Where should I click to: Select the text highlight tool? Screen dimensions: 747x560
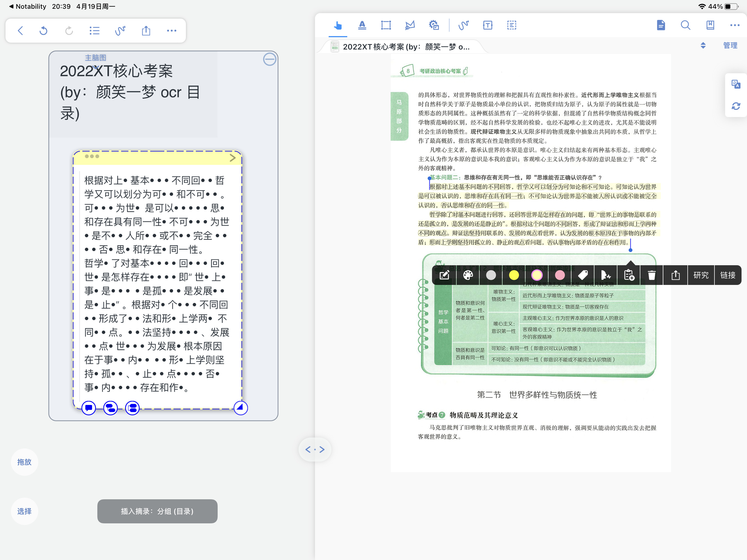pos(362,25)
